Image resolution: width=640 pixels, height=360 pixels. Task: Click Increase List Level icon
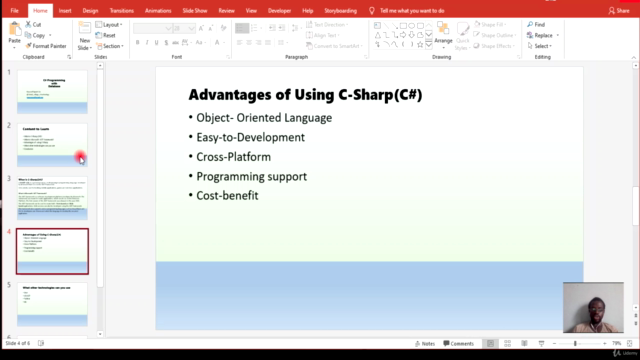282,28
